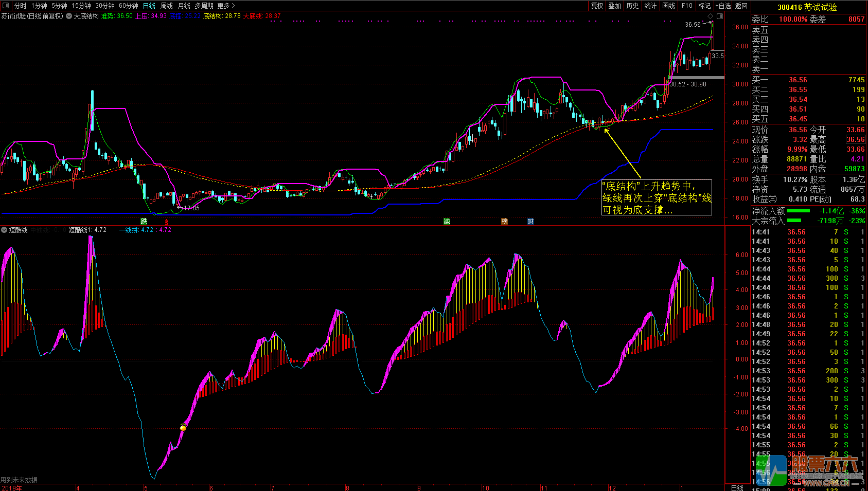The width and height of the screenshot is (868, 491).
Task: Expand the 短酷线 indicator dropdown
Action: click(x=4, y=230)
